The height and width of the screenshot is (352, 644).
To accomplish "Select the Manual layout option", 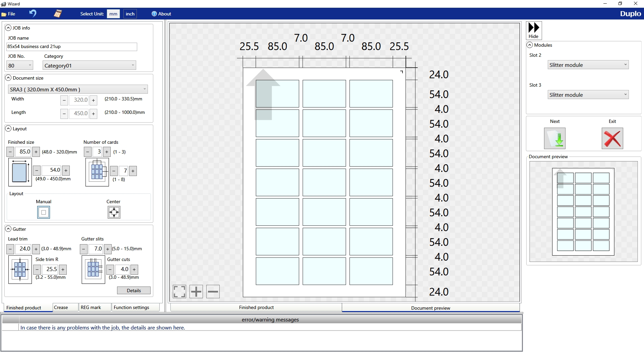I will pos(44,212).
